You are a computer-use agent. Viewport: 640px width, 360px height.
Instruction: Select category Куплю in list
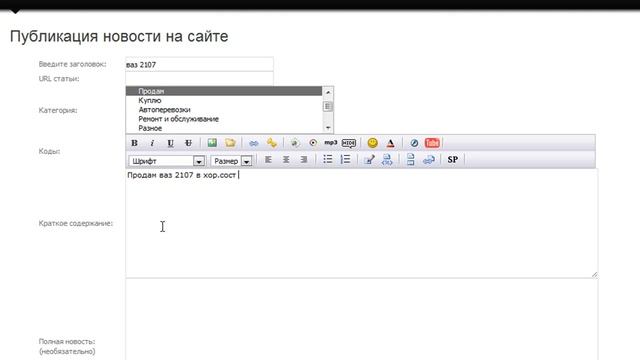[224, 100]
